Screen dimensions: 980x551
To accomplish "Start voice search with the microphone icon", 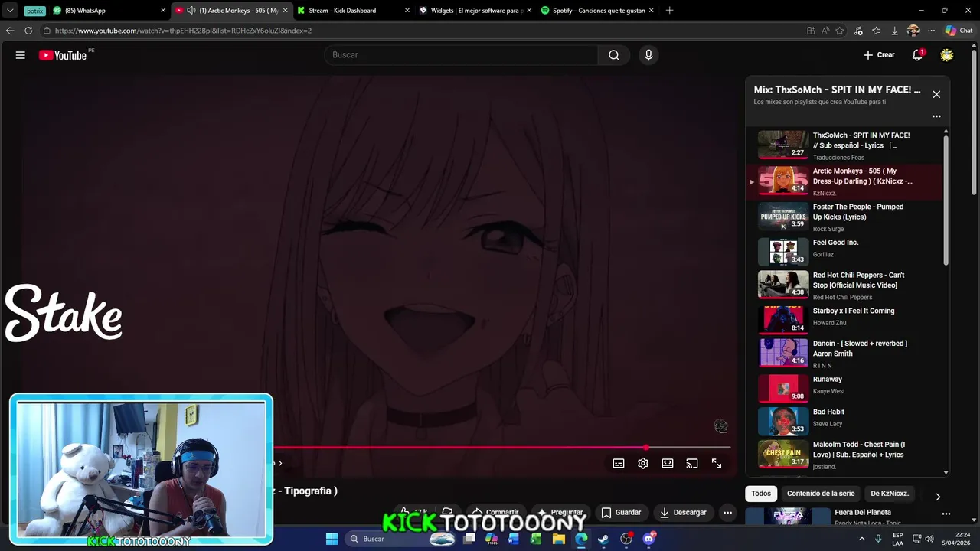I will [x=648, y=55].
